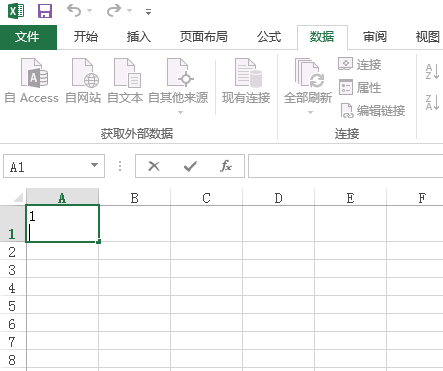Viewport: 443px width, 371px height.
Task: Open the 文件 (File) tab
Action: (28, 37)
